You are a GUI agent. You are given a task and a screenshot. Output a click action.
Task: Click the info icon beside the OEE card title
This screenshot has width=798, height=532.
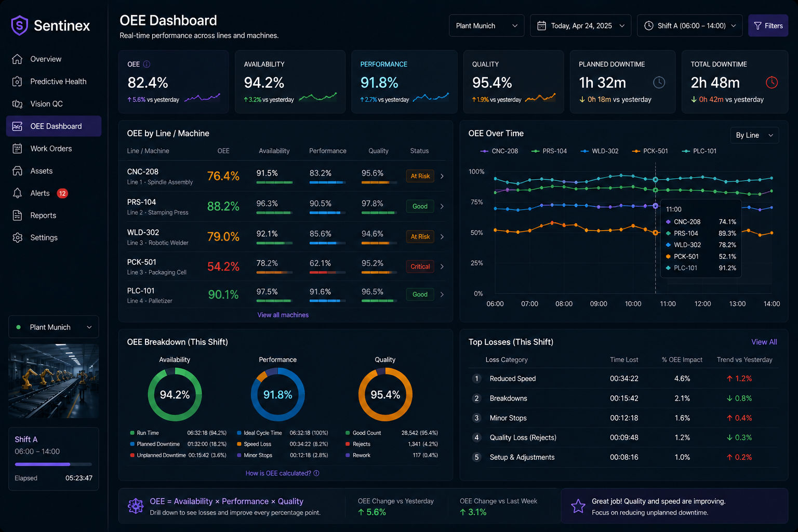147,64
